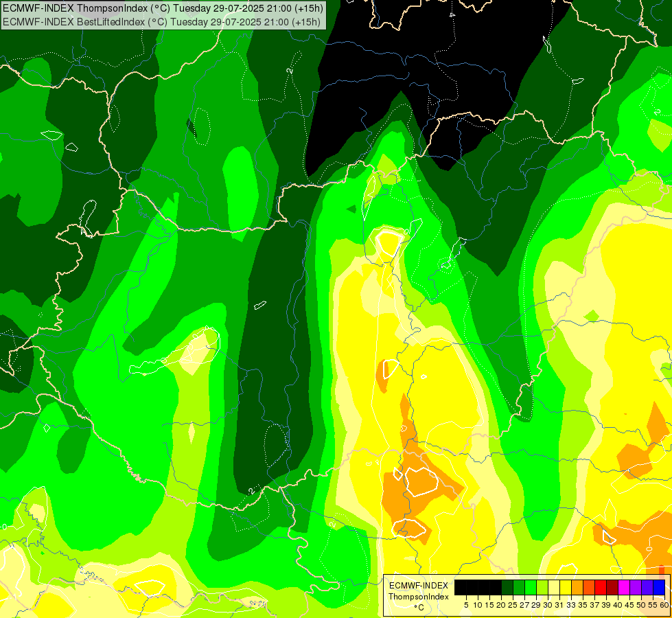Click the ThompsonIndex label in the legend

[419, 597]
